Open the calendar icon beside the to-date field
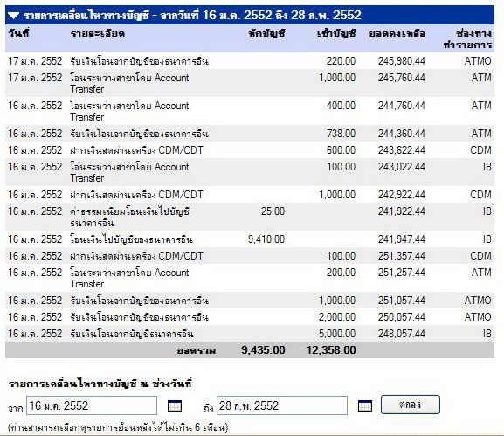This screenshot has width=504, height=436. tap(365, 405)
